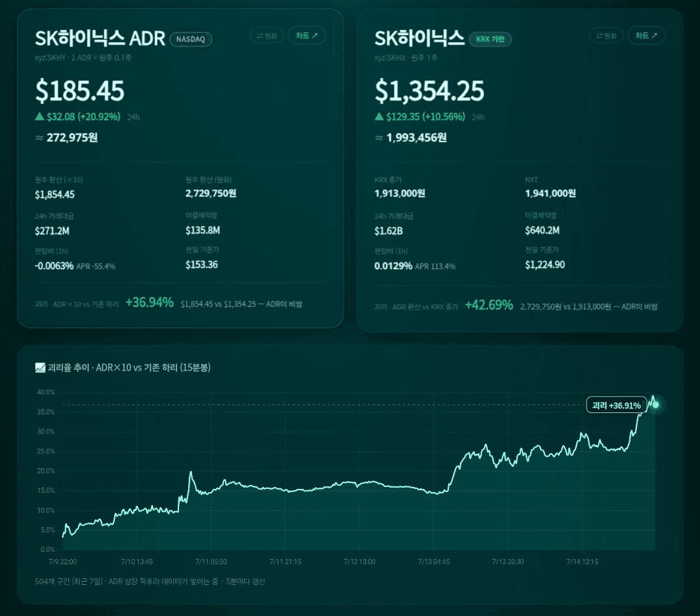The height and width of the screenshot is (616, 700).
Task: Click chart icon beside 괴리율 추이 title
Action: [x=40, y=368]
